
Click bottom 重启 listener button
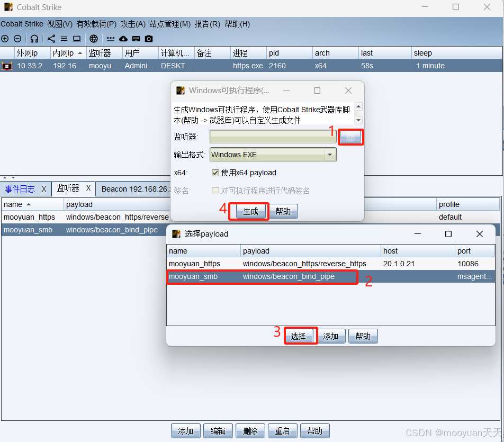coord(282,431)
